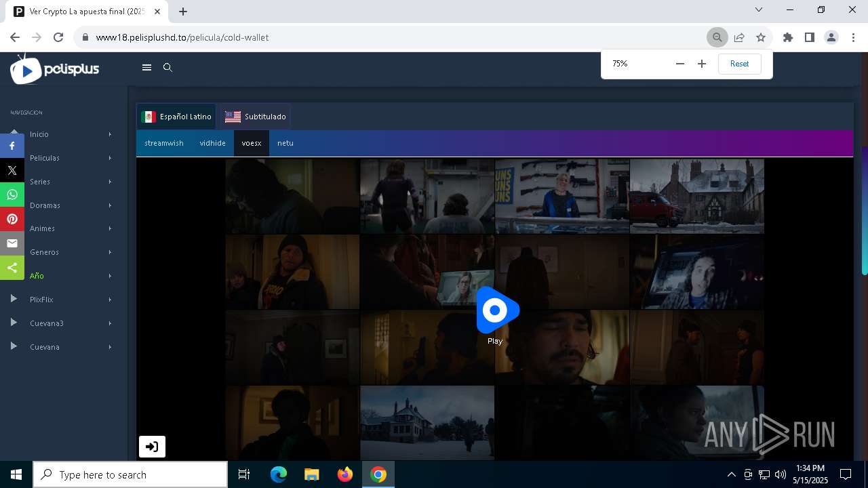
Task: Open Animes in the navigation
Action: 42,228
